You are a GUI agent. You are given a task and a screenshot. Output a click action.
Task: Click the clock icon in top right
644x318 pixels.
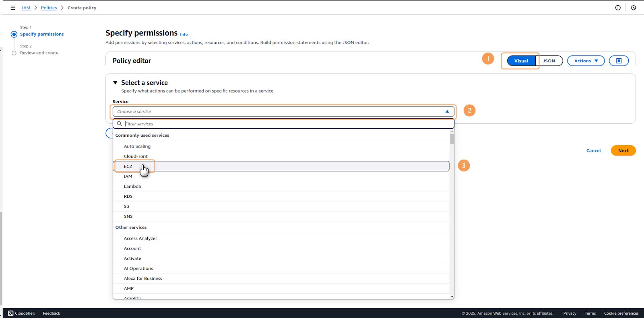(x=634, y=8)
